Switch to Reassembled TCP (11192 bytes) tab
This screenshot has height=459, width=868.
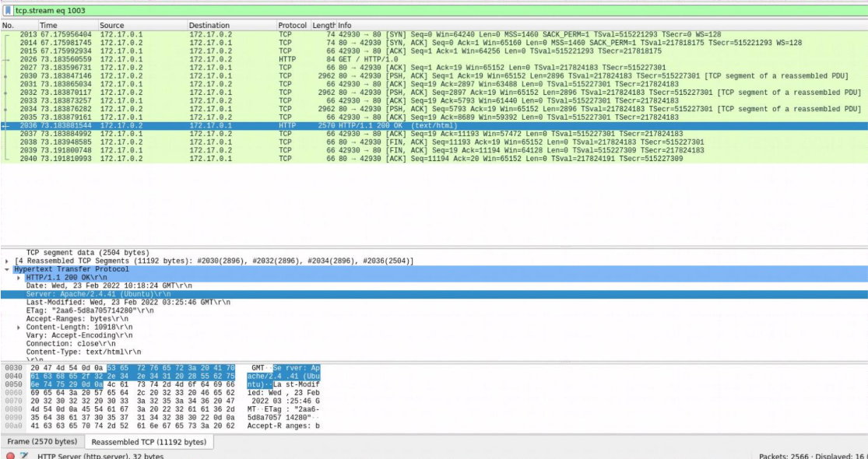[148, 442]
